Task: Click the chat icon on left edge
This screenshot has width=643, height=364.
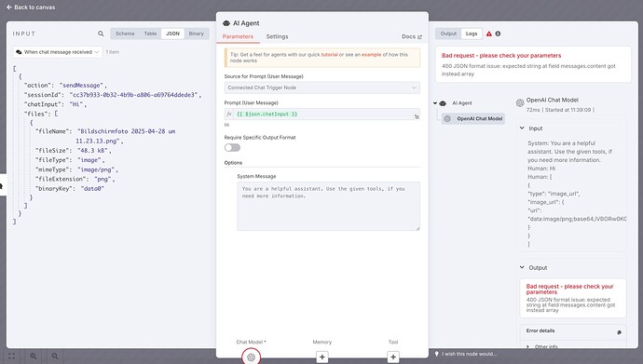Action: 2,186
